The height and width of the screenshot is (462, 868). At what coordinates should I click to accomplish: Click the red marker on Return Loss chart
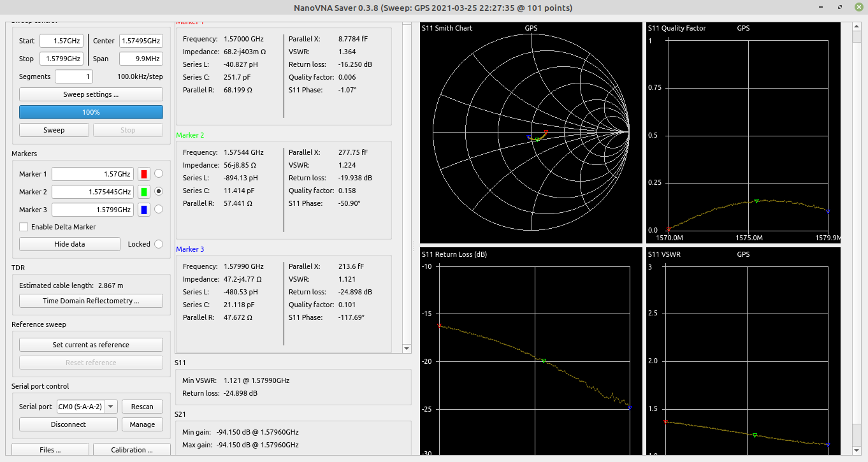439,325
